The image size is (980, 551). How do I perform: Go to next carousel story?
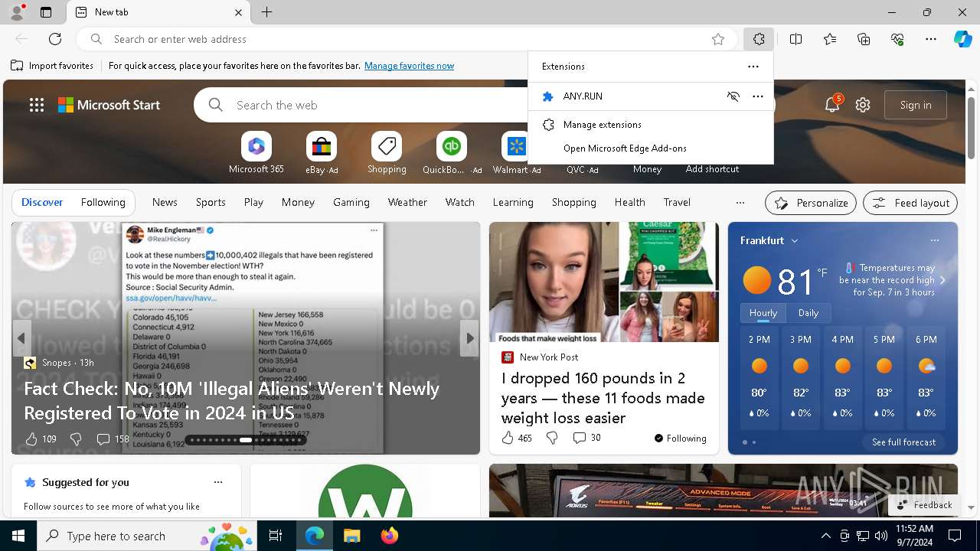pyautogui.click(x=469, y=338)
